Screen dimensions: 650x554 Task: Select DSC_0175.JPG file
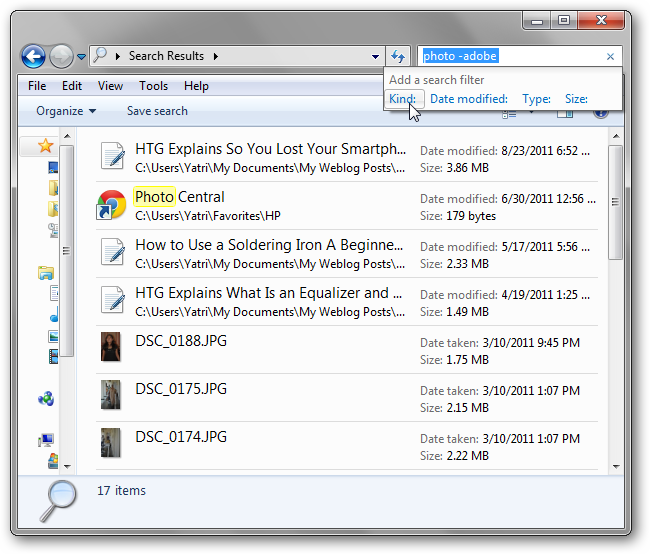click(x=347, y=398)
